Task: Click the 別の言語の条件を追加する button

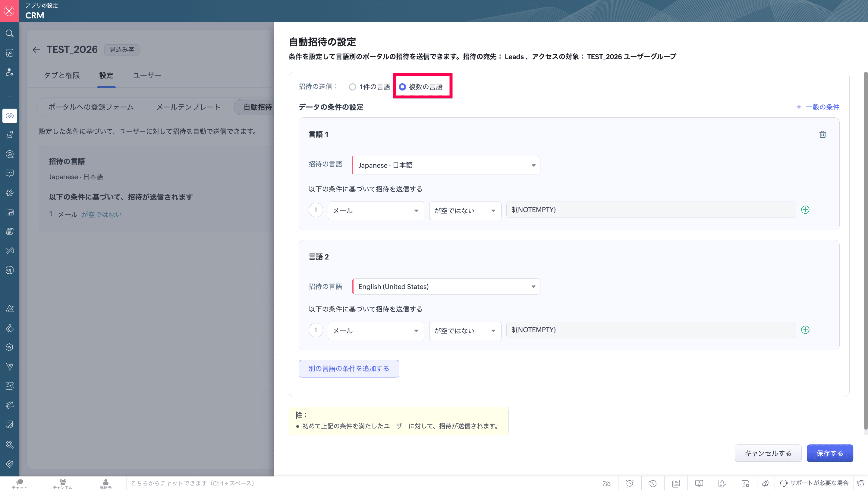Action: (348, 369)
